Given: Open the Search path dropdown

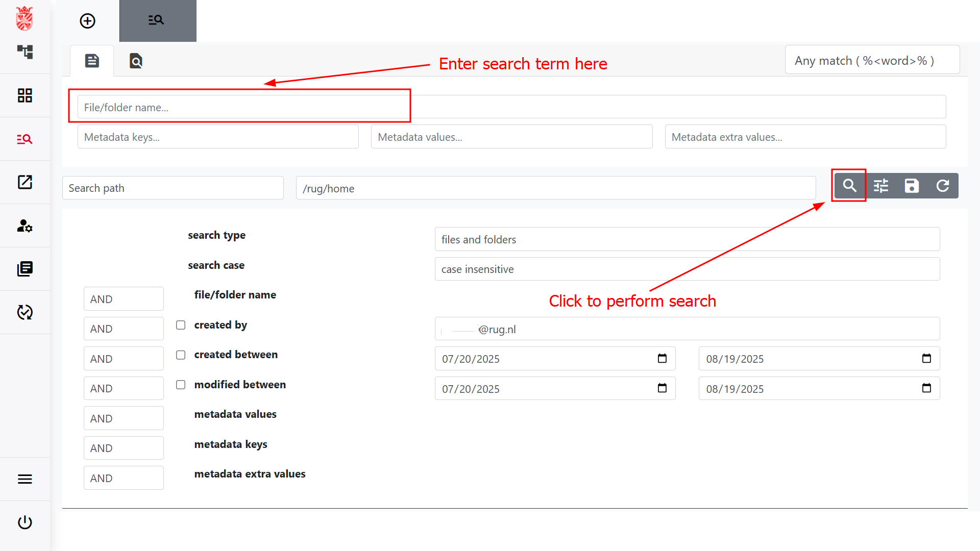Looking at the screenshot, I should coord(173,188).
